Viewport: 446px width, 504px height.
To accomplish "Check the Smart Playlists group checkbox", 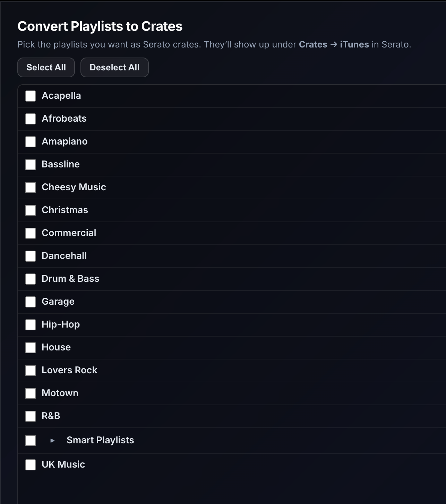I will (31, 441).
